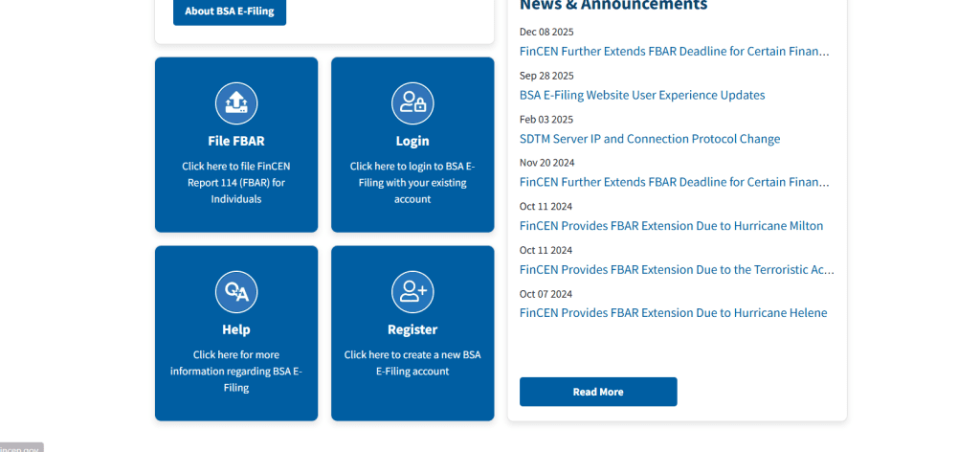The width and height of the screenshot is (980, 452).
Task: Open BSA E-Filing Website User Experience Updates
Action: [x=642, y=95]
